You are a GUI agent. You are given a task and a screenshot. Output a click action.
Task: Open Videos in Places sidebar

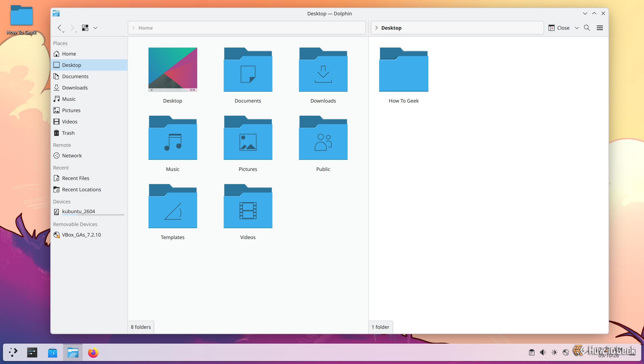[x=89, y=122]
